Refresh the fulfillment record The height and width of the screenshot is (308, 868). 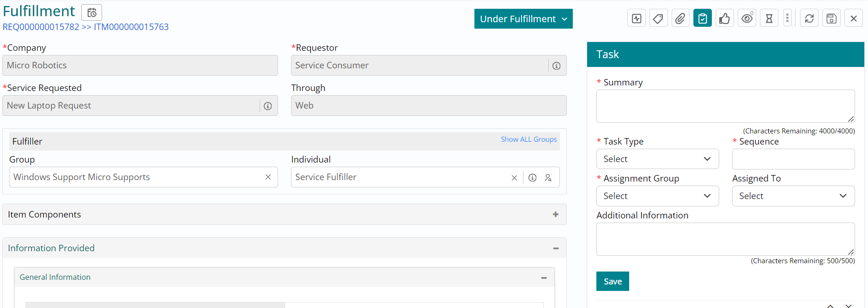809,18
